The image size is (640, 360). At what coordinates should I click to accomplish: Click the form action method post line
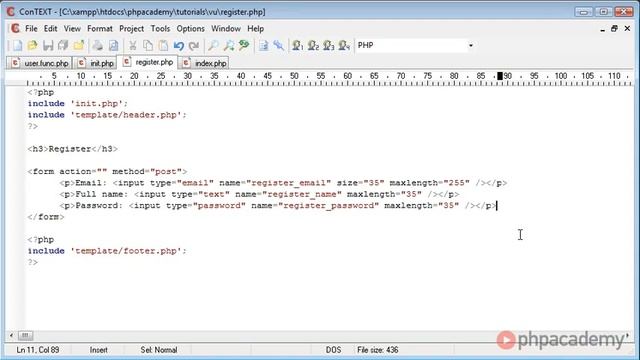point(107,171)
